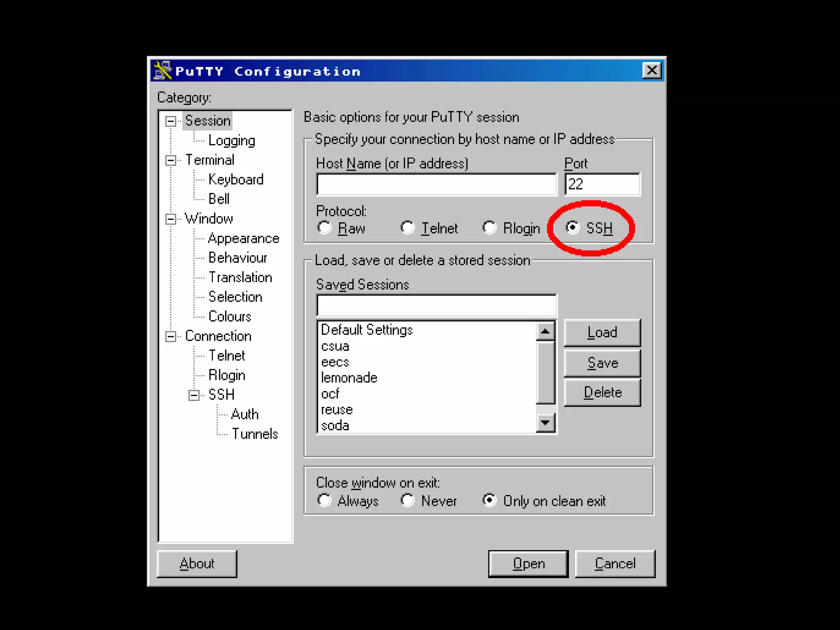Open the Keyboard category

pyautogui.click(x=235, y=179)
